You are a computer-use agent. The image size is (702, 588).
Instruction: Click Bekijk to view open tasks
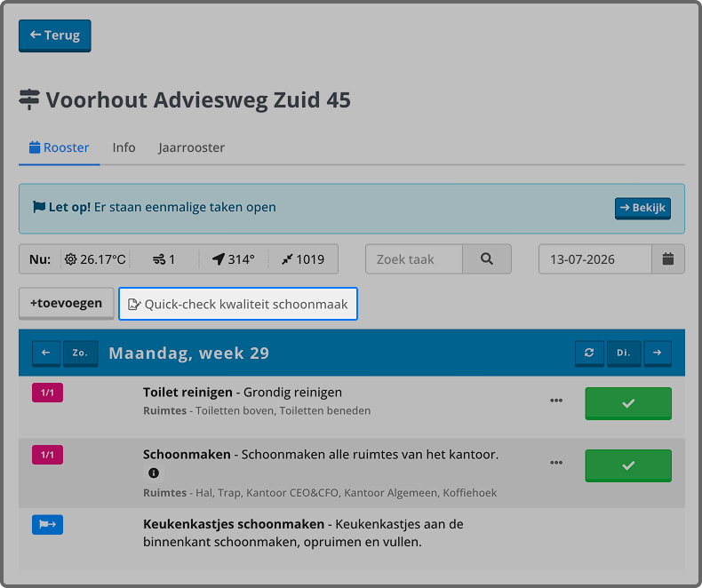click(x=642, y=208)
